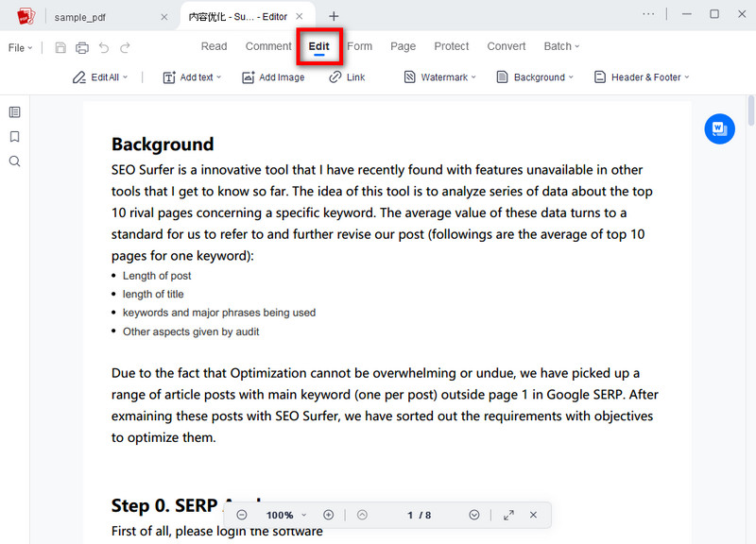Open a new tab with plus icon
The height and width of the screenshot is (544, 756).
click(x=334, y=16)
